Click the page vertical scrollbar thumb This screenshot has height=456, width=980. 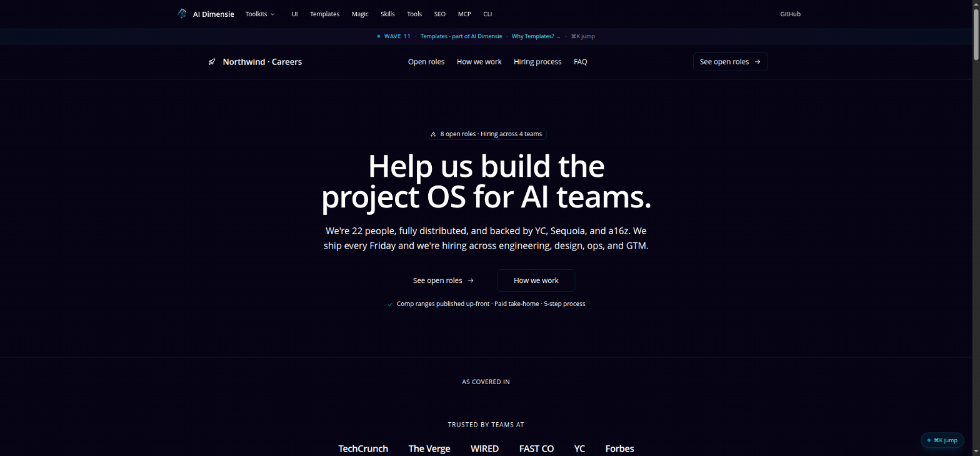976,35
